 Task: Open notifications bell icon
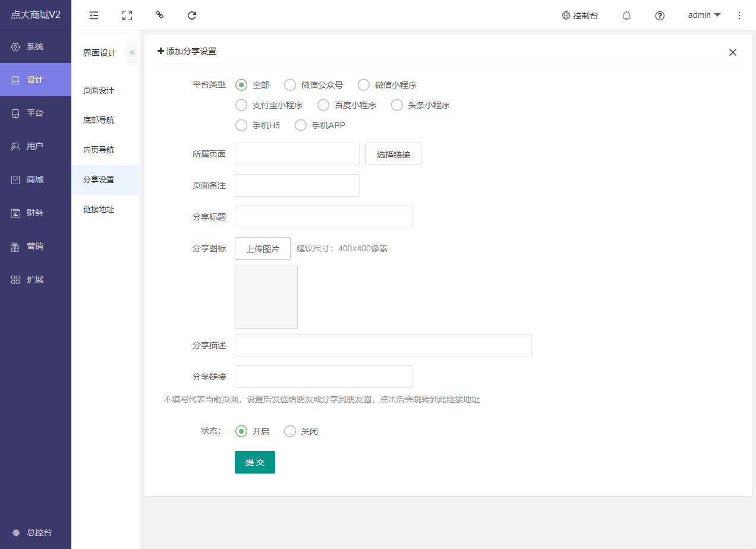626,15
